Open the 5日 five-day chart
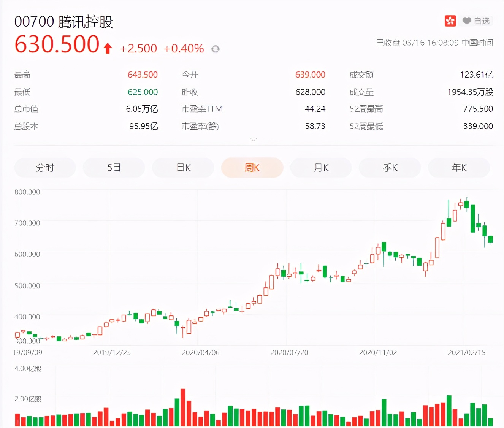504x428 pixels. click(114, 167)
